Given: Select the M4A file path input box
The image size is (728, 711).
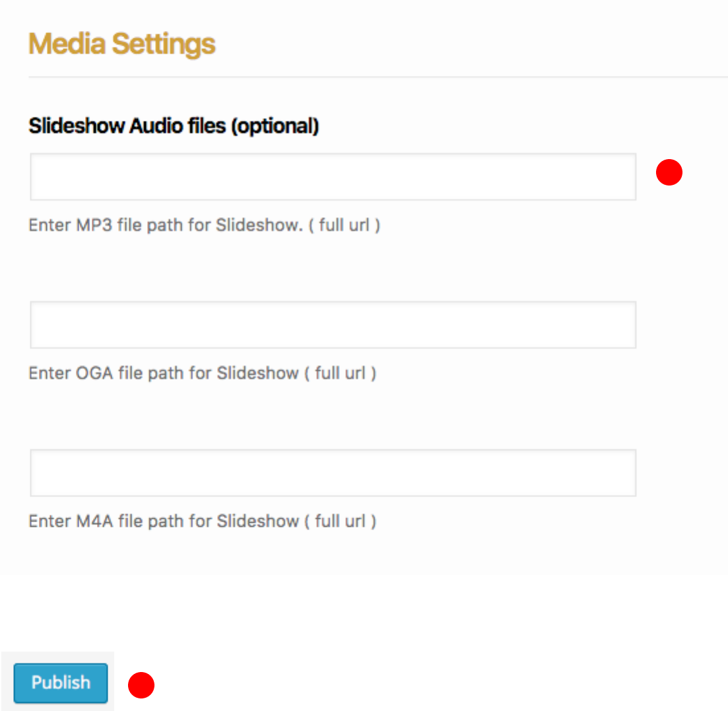Looking at the screenshot, I should pyautogui.click(x=333, y=473).
